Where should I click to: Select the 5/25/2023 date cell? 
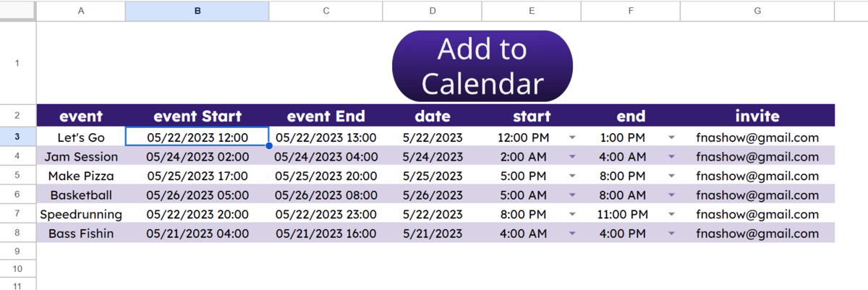coord(433,176)
